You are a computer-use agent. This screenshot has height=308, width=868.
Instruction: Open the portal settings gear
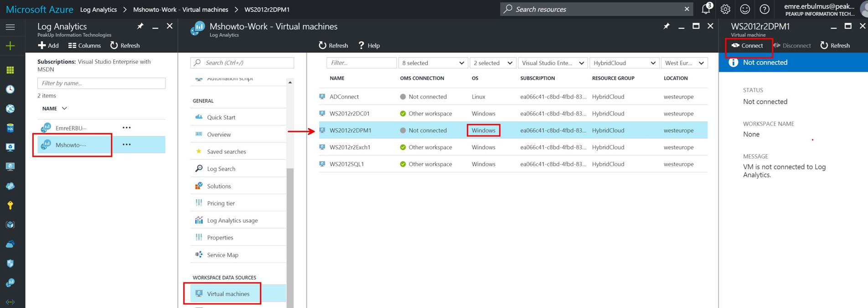[x=725, y=9]
